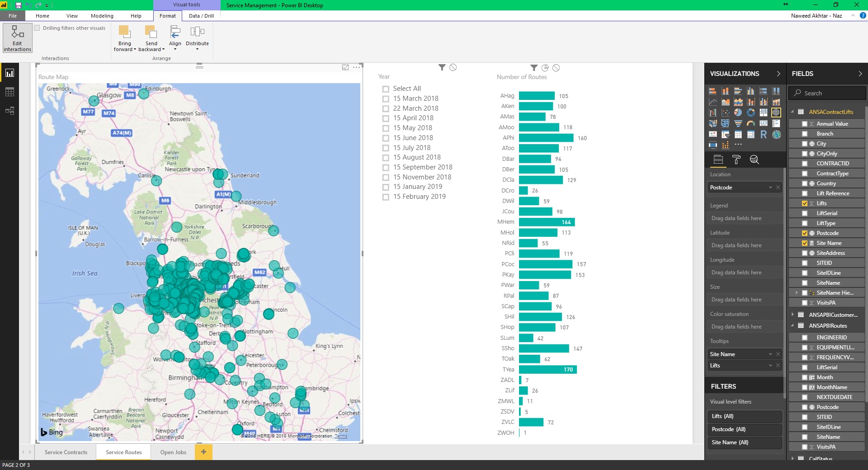This screenshot has height=470, width=868.
Task: Select the R script visual icon
Action: 763,134
